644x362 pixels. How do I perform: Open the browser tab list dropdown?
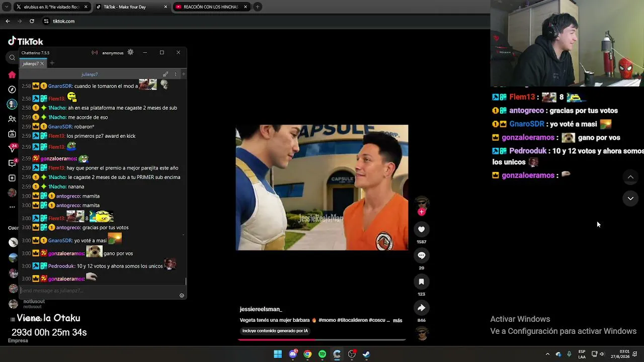click(7, 7)
